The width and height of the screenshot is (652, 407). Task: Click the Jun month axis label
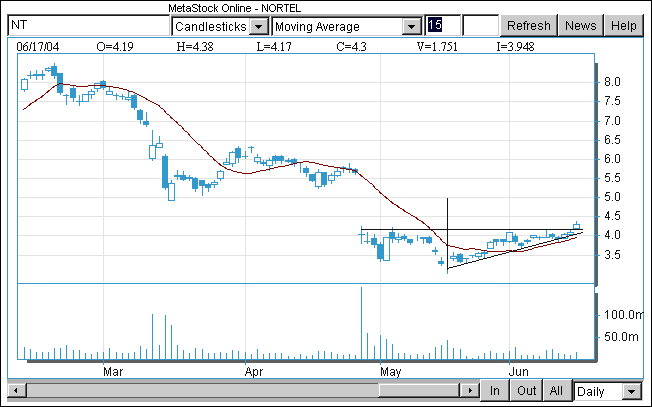(x=519, y=372)
